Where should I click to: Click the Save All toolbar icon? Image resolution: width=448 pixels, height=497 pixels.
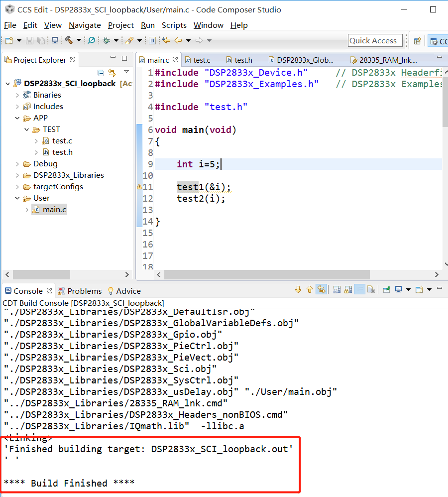41,40
